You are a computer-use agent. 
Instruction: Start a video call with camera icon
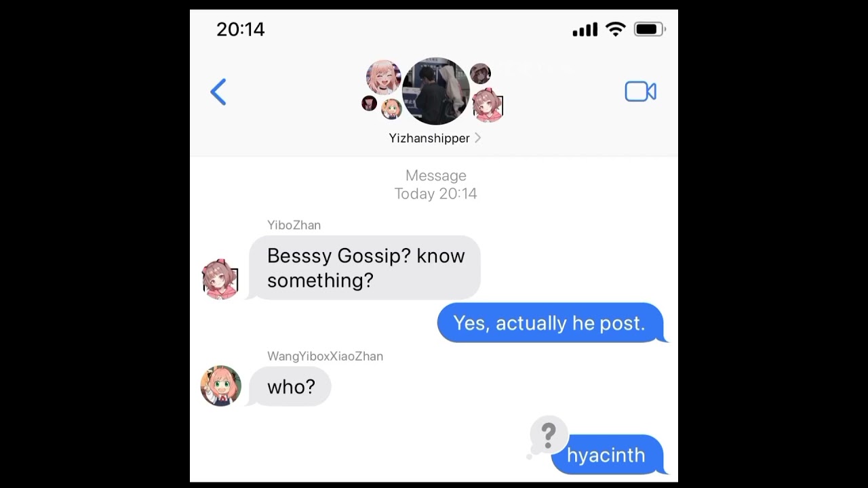(640, 91)
